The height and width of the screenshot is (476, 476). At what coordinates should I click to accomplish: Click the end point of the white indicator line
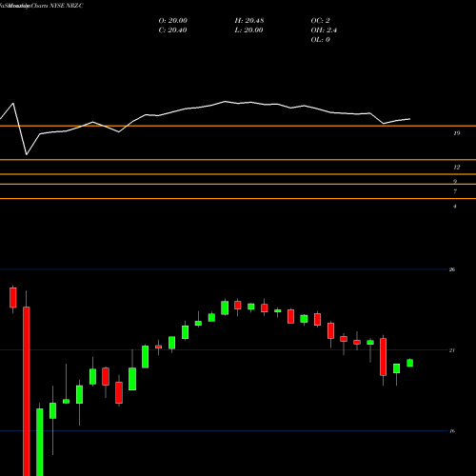coord(410,119)
